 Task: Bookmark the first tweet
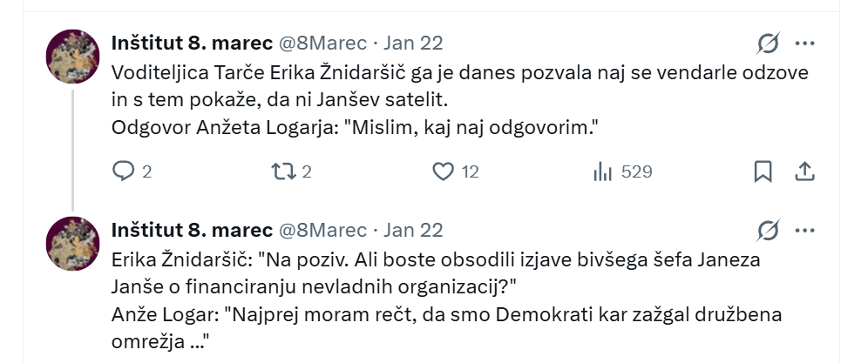763,171
